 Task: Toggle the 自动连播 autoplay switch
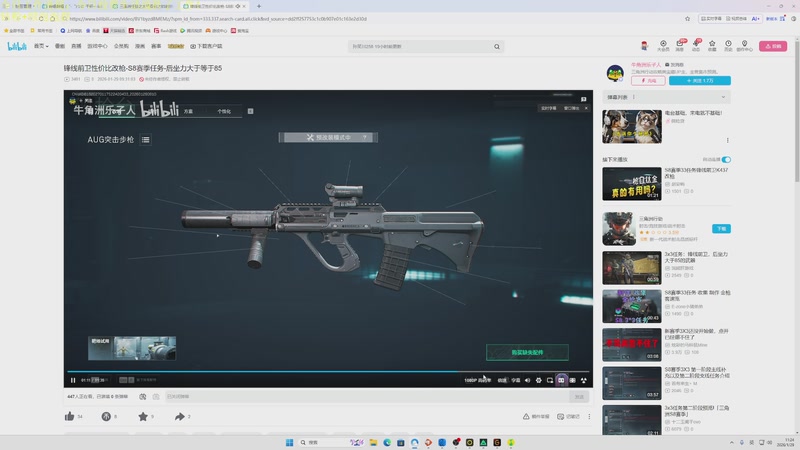(726, 160)
